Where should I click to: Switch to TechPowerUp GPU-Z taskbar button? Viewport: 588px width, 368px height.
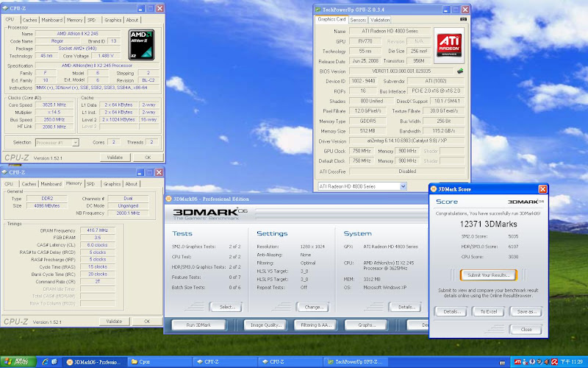tap(356, 362)
